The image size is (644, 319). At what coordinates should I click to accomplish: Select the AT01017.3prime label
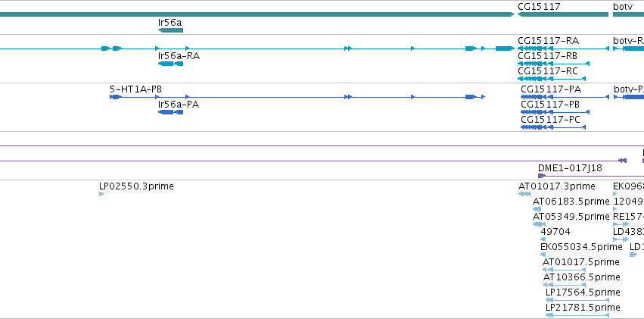coord(556,186)
